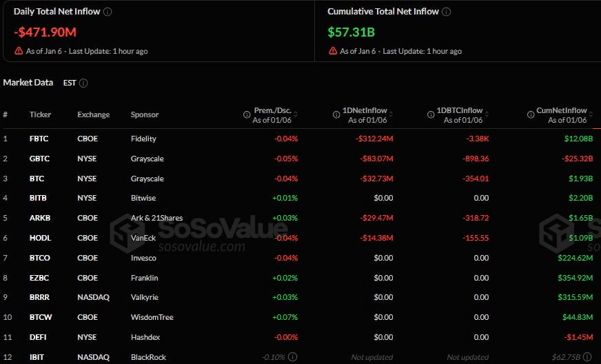Open the BITB ticker row
601x364 pixels.
coord(38,199)
